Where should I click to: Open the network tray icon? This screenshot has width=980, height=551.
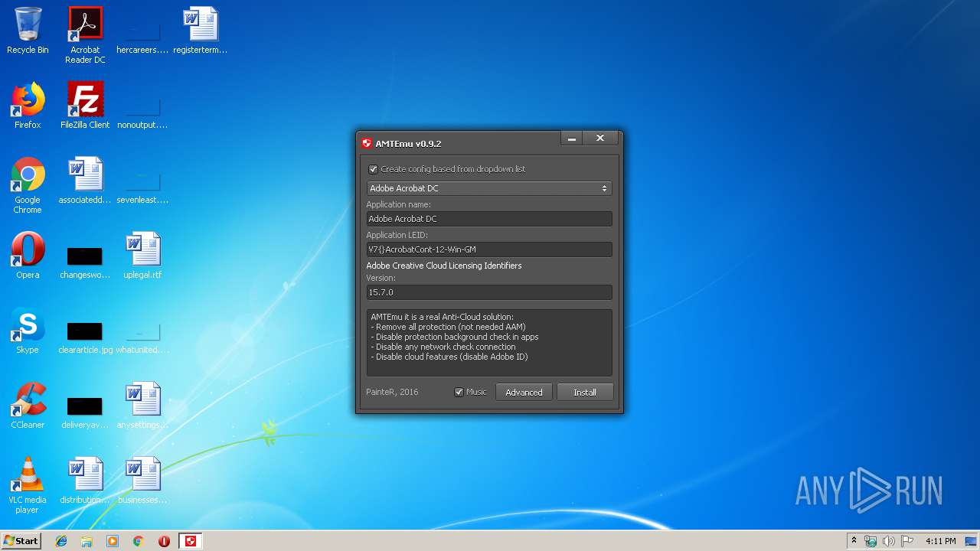coord(871,541)
